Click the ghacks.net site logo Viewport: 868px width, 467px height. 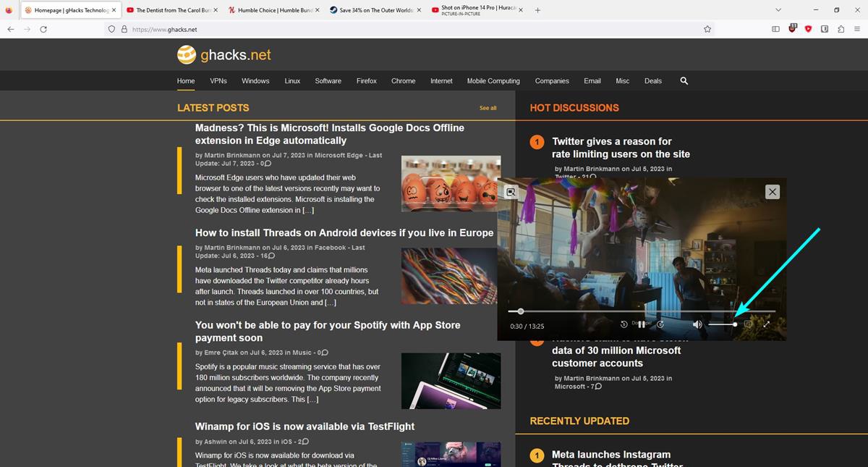[224, 55]
